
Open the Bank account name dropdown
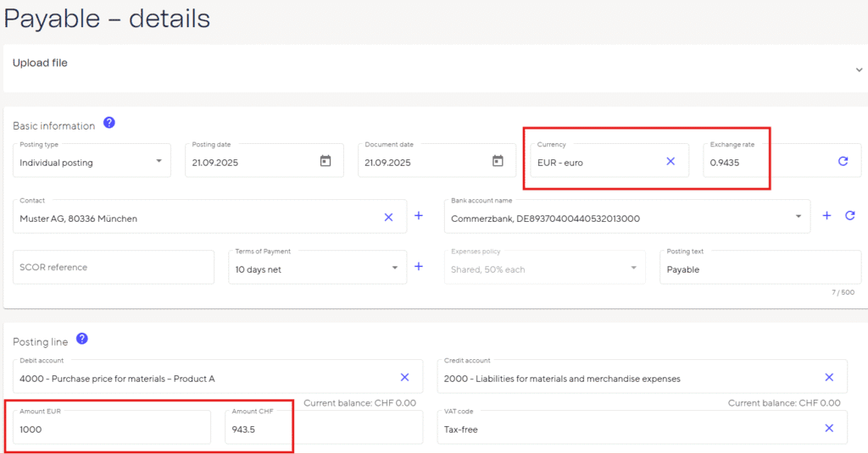[x=798, y=217]
